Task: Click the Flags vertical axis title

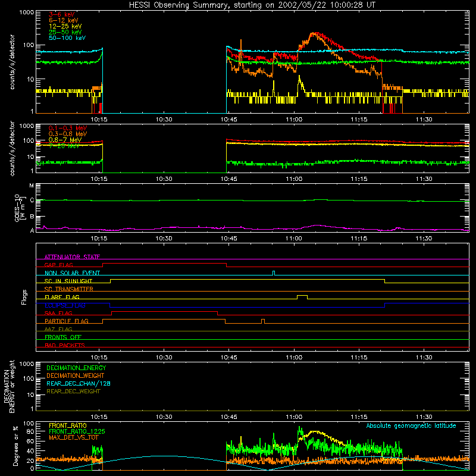Action: [24, 297]
